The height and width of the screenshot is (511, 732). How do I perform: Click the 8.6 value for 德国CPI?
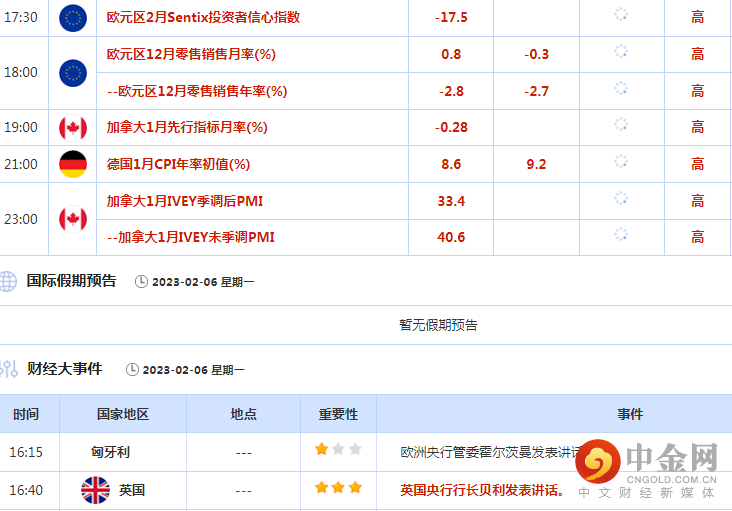click(x=451, y=164)
